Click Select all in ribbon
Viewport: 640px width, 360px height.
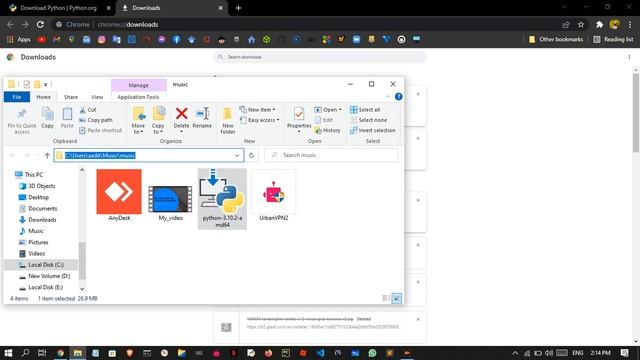pos(365,110)
